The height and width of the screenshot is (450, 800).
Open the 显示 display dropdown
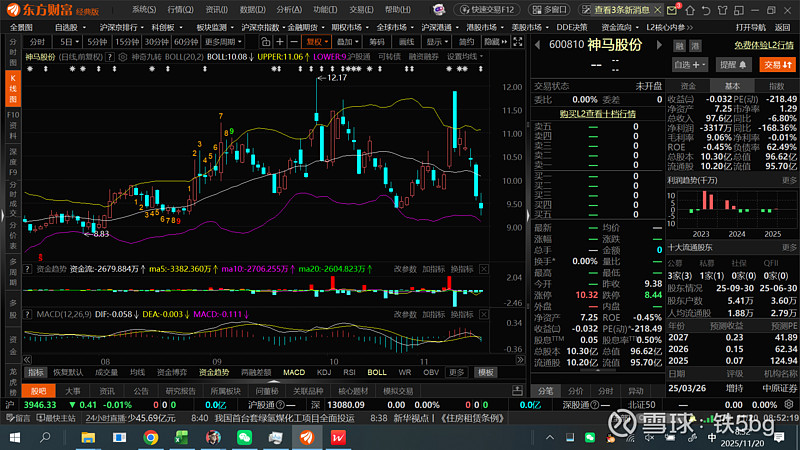coord(437,42)
